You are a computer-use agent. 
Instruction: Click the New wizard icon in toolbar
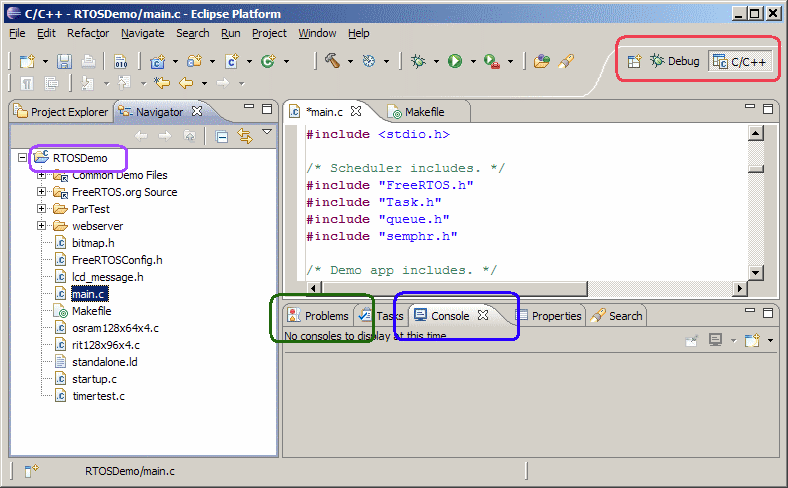click(x=28, y=61)
